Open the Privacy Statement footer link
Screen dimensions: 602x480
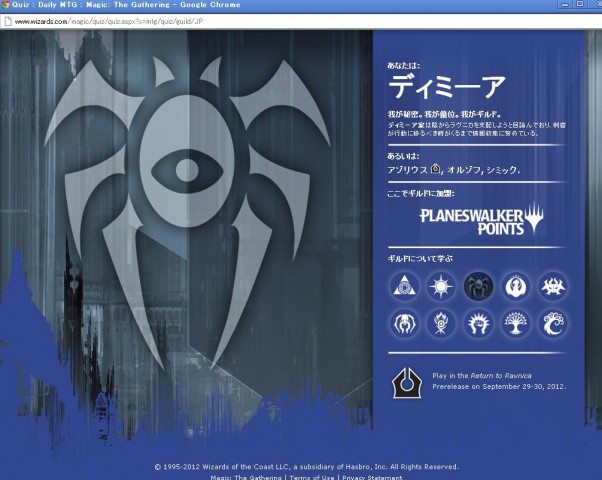coord(372,477)
